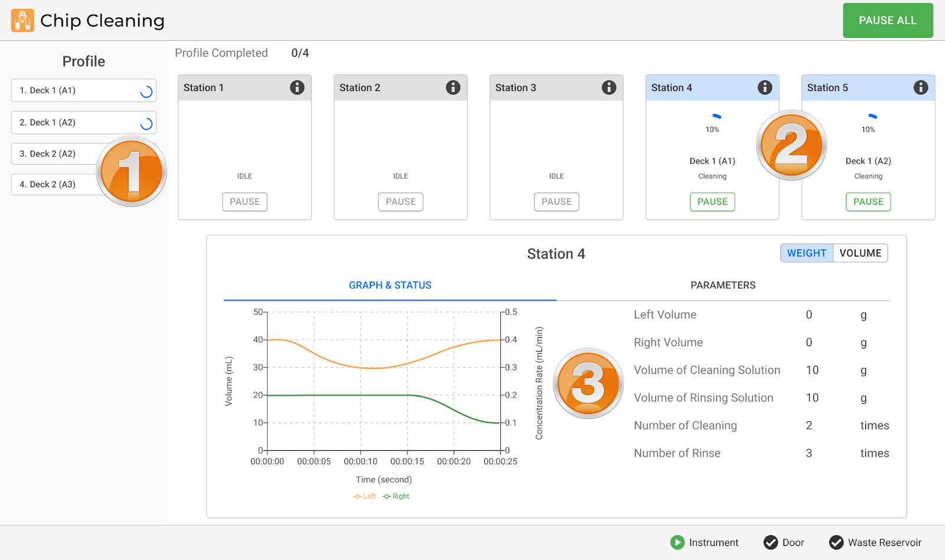Click the Chip Cleaning app logo icon
This screenshot has width=945, height=560.
[x=22, y=21]
